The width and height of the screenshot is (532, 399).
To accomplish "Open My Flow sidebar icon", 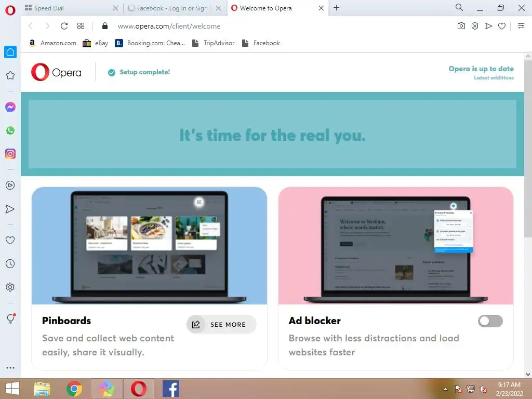I will click(x=10, y=209).
